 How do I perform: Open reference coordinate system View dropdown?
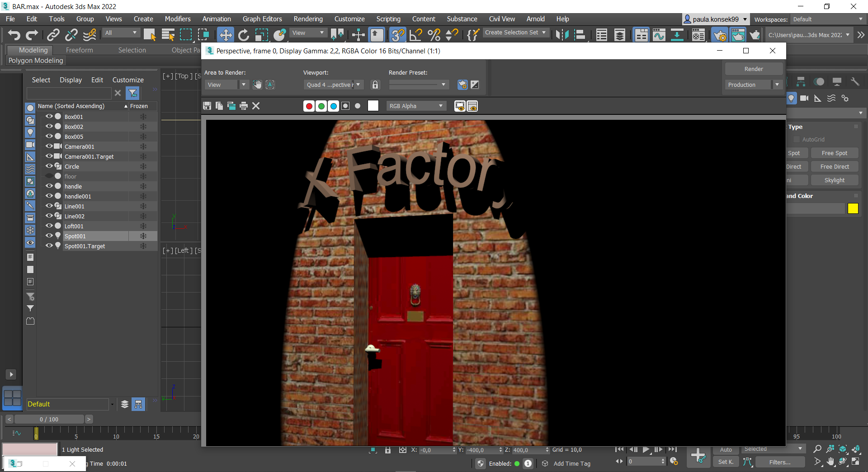(308, 33)
